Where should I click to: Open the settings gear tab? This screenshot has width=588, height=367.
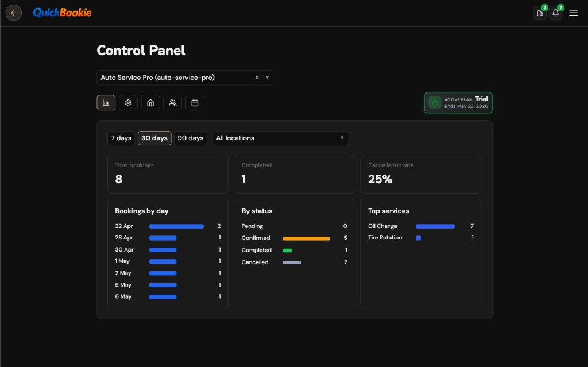tap(128, 103)
